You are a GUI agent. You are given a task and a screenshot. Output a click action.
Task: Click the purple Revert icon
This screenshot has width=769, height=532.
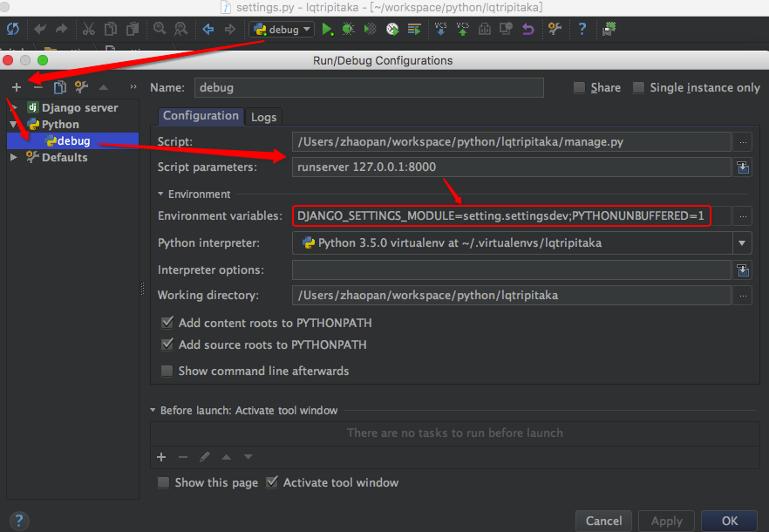pyautogui.click(x=527, y=30)
